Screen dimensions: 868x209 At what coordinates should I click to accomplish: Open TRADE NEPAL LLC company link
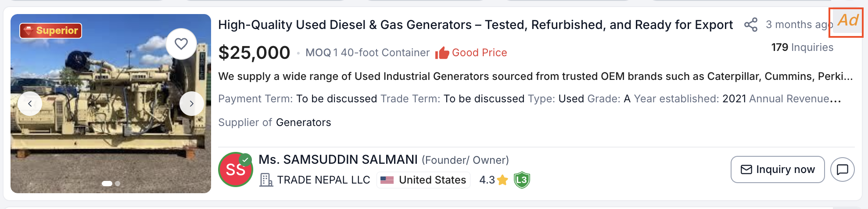point(323,180)
